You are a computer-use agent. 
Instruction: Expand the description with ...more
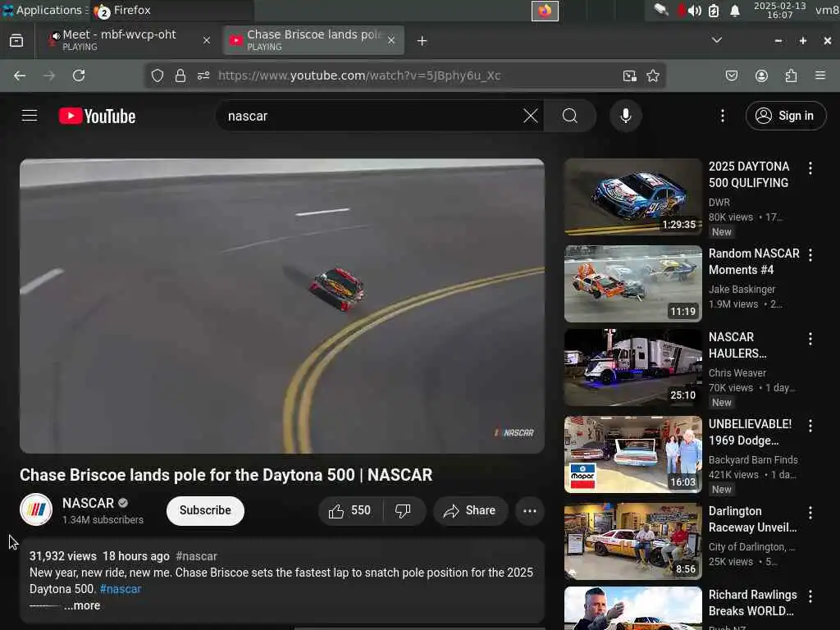[x=82, y=605]
